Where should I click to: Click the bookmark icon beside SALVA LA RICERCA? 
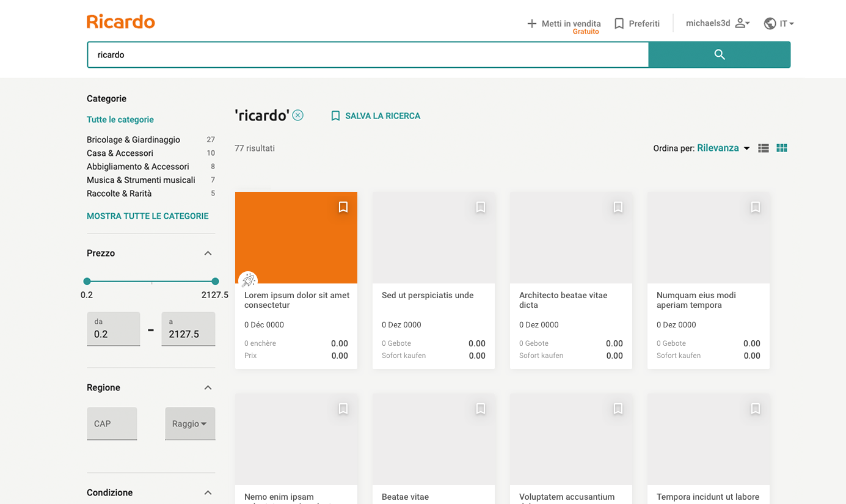pyautogui.click(x=335, y=115)
